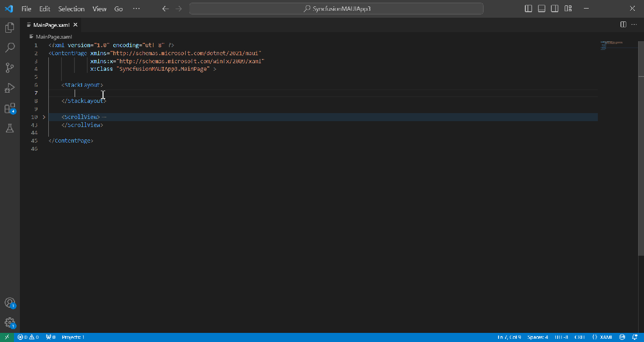Select the MainPage.xaml editor tab
The image size is (644, 342).
point(51,25)
